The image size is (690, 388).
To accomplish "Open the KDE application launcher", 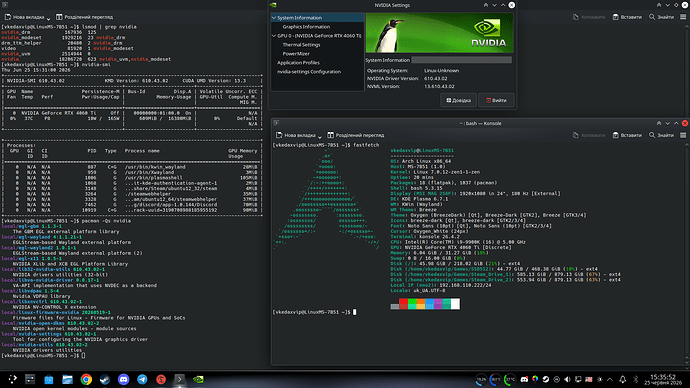I will [12, 379].
